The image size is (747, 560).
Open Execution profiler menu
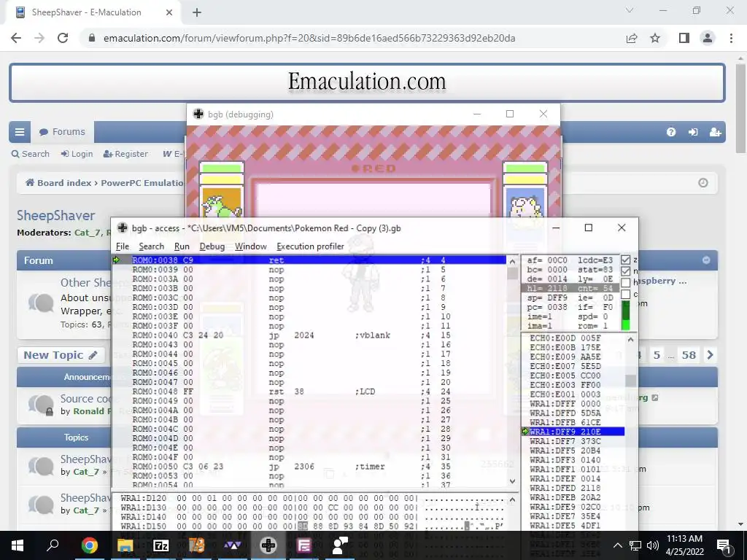(x=310, y=246)
